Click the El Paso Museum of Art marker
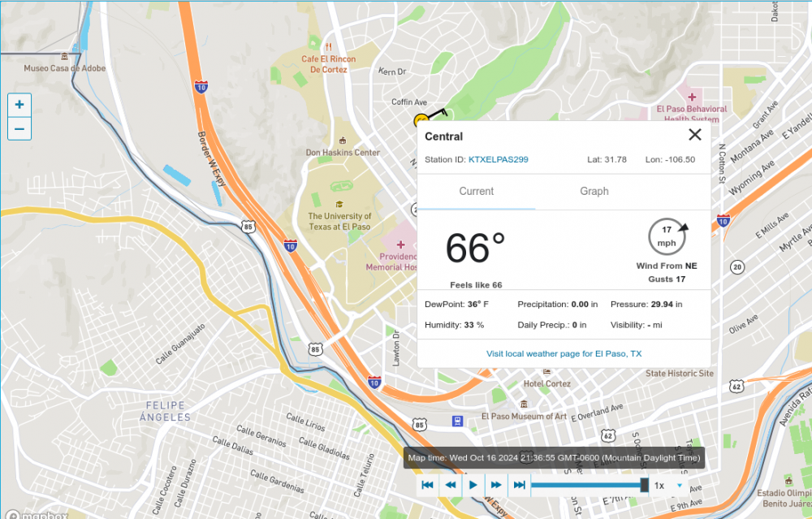The height and width of the screenshot is (519, 812). click(x=524, y=404)
